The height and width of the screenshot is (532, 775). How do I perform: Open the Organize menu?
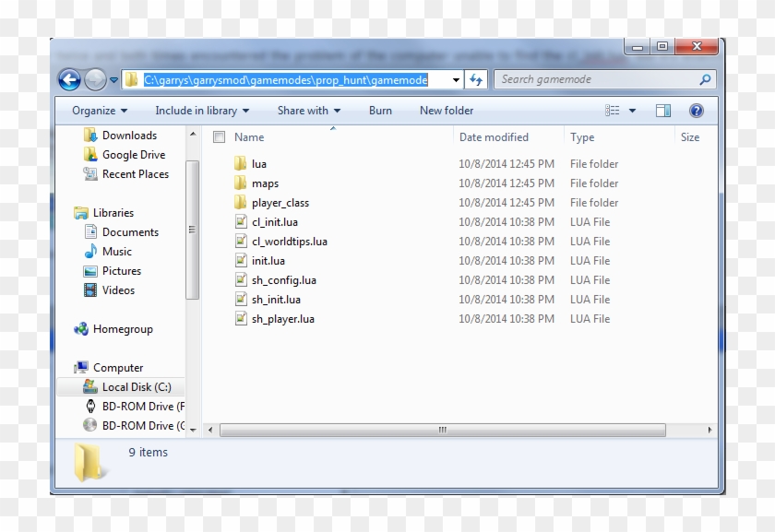tap(99, 111)
